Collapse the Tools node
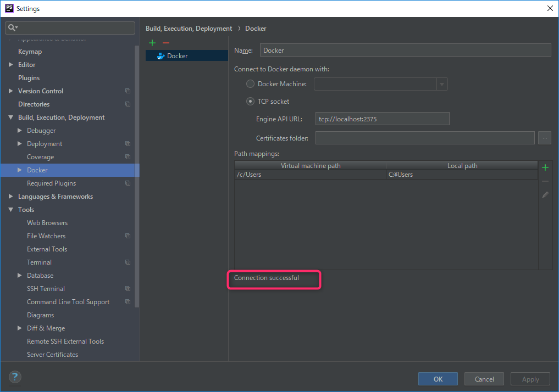This screenshot has height=392, width=559. coord(10,209)
